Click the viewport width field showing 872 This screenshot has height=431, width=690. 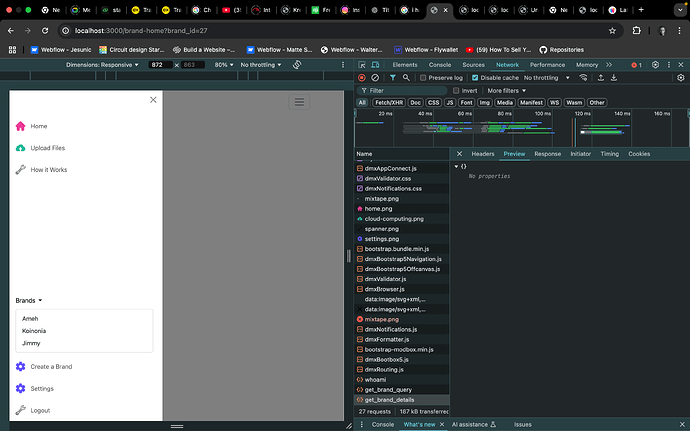(160, 65)
